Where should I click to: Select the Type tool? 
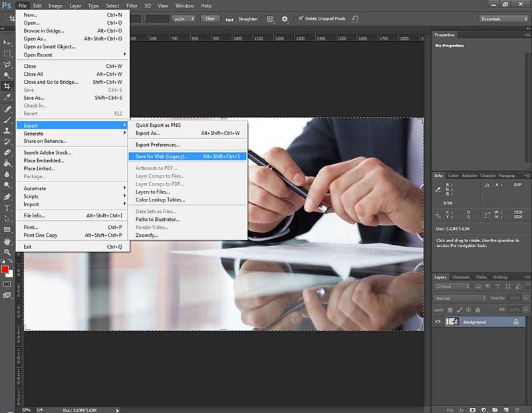pyautogui.click(x=7, y=207)
